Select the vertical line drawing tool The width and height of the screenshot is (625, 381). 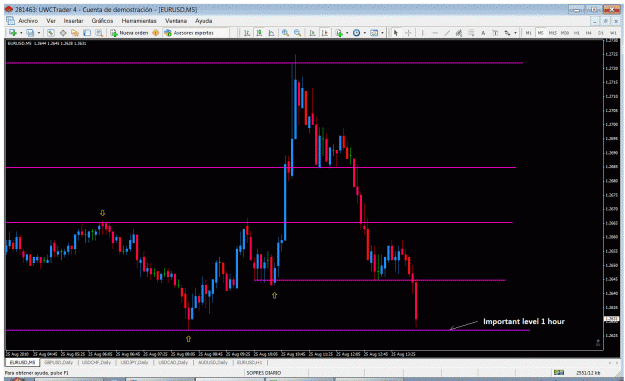423,33
